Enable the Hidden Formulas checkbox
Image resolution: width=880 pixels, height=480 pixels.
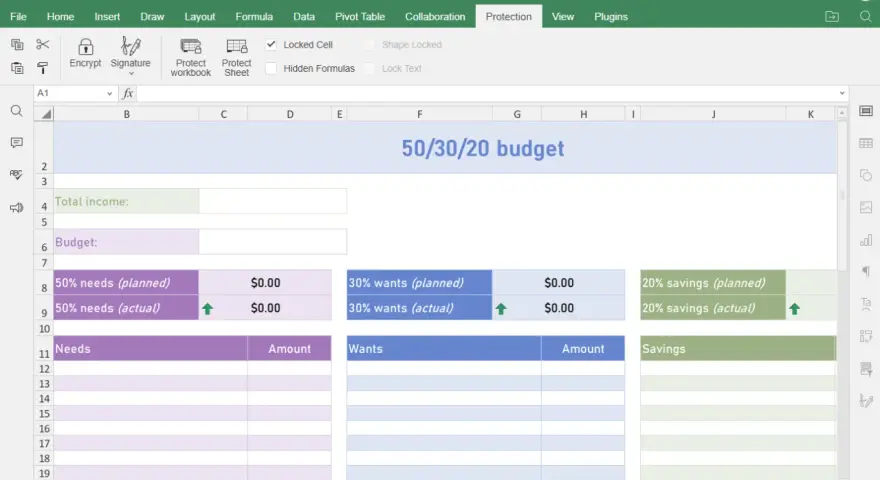click(271, 68)
